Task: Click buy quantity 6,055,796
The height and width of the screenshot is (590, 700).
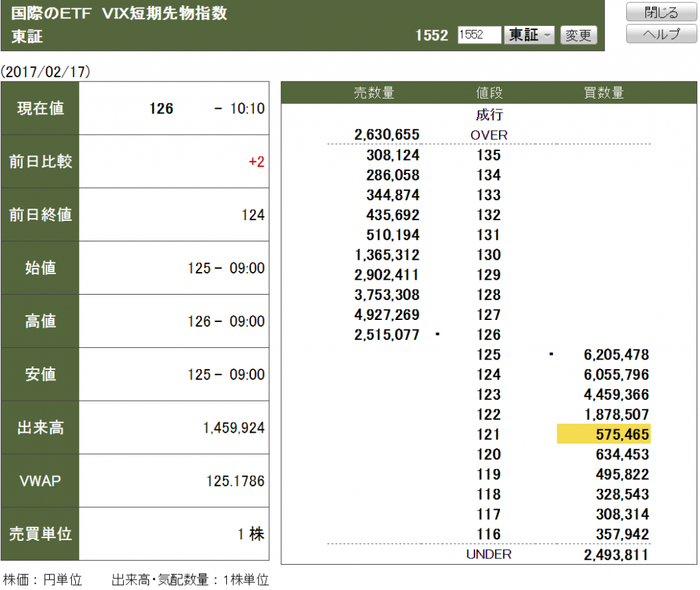Action: (x=616, y=375)
